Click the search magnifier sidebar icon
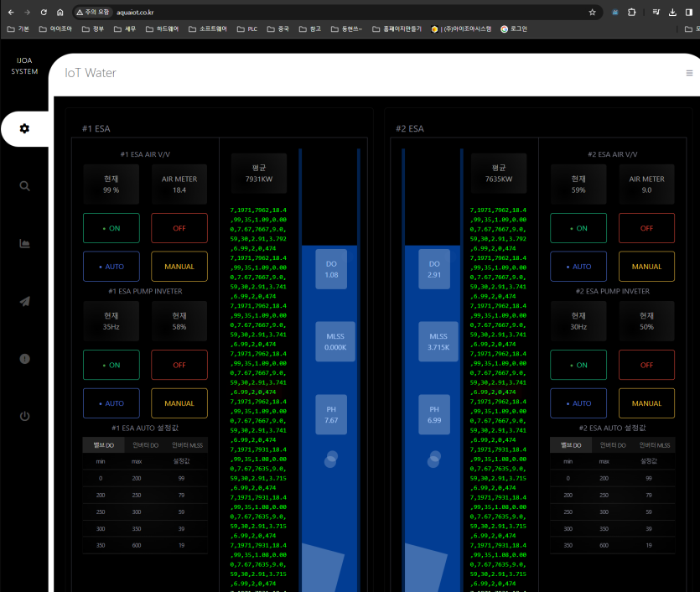Screen dimensions: 700x592 coord(24,186)
